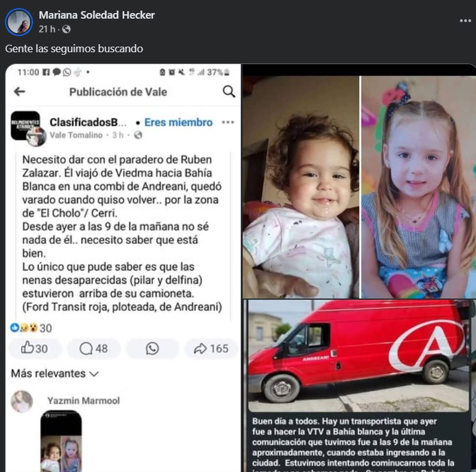Image resolution: width=476 pixels, height=472 pixels.
Task: Open Mariana Soledad Hecker's profile picture
Action: click(x=19, y=21)
